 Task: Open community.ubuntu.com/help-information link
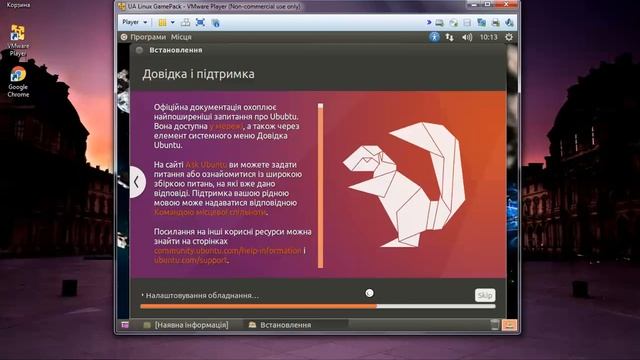[228, 251]
